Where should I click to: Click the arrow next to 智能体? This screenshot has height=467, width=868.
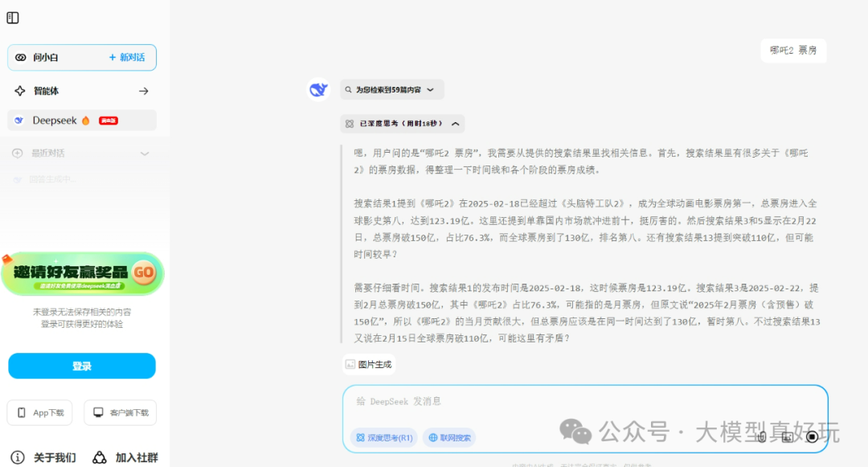[x=143, y=91]
